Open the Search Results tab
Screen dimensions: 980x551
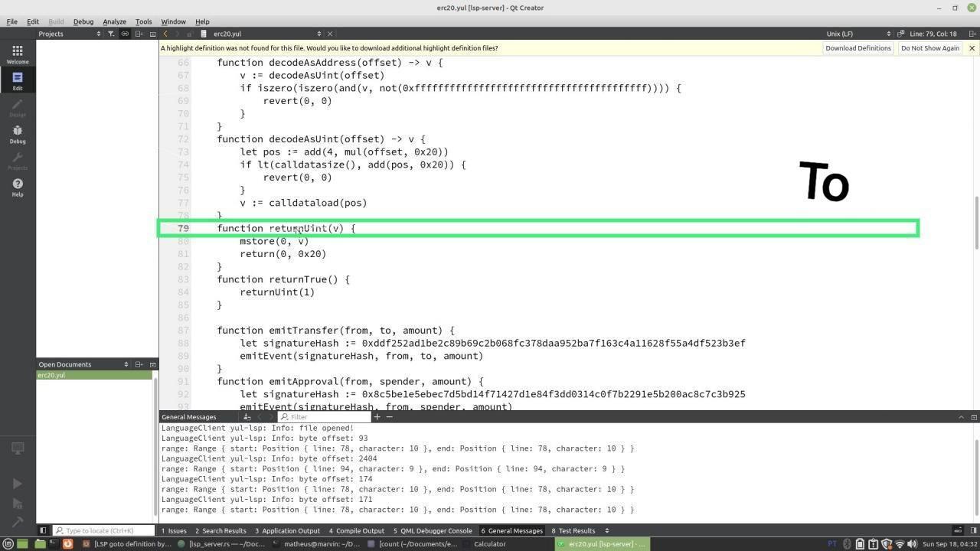(220, 530)
